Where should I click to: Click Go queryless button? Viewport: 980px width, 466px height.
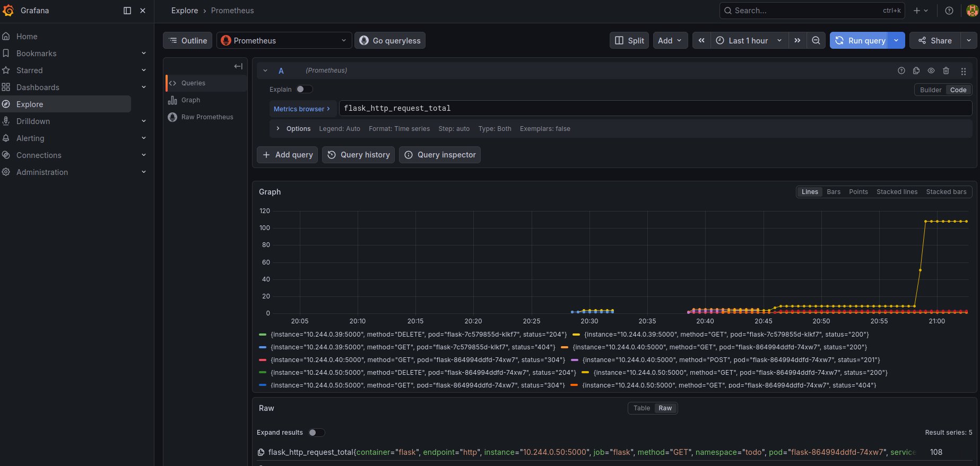(390, 40)
